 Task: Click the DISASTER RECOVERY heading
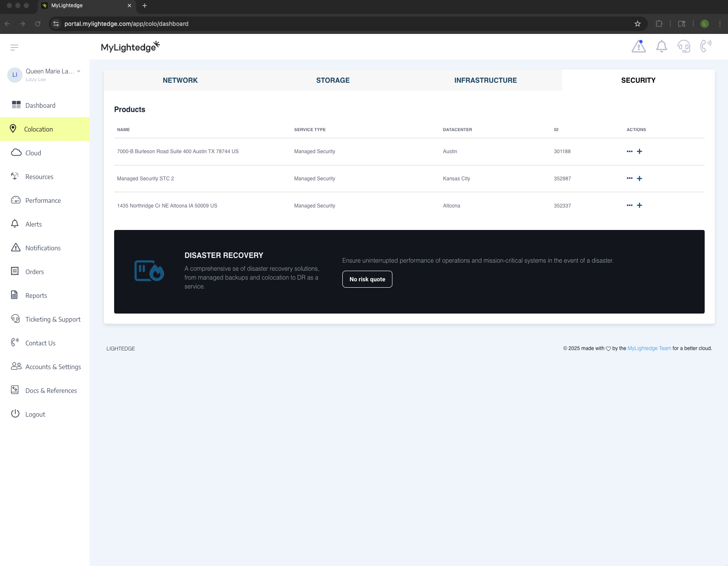pos(224,255)
